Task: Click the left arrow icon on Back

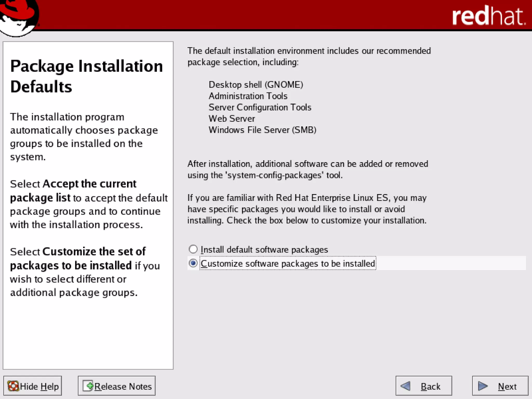Action: coord(405,386)
